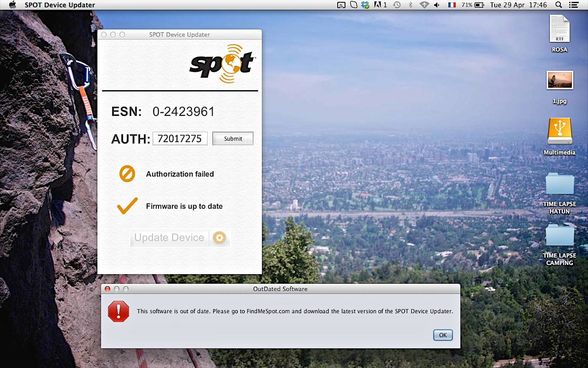Click the ESN value 0-2423961
The image size is (588, 368).
pos(183,112)
